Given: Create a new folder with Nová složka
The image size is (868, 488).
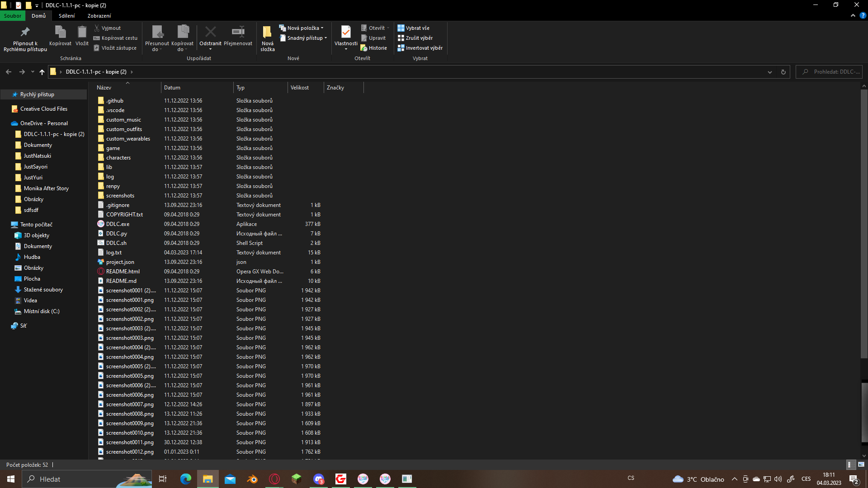Looking at the screenshot, I should 267,38.
